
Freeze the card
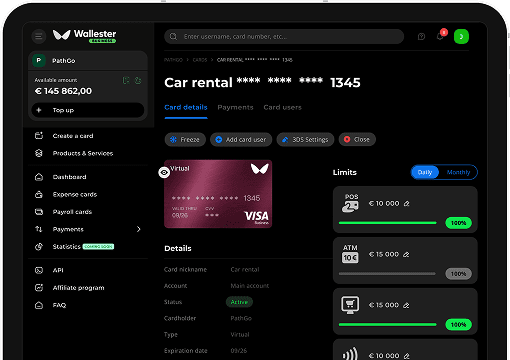(185, 139)
